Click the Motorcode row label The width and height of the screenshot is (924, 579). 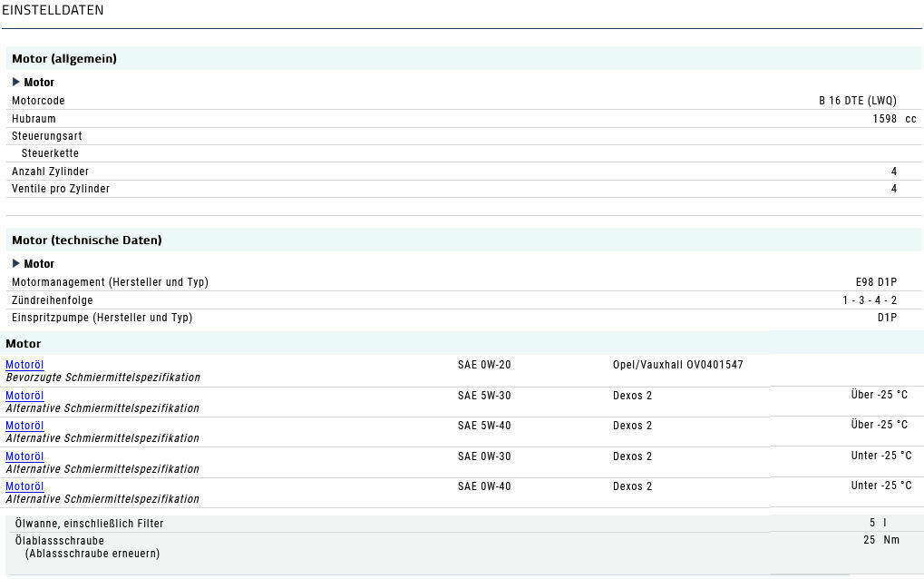click(38, 101)
